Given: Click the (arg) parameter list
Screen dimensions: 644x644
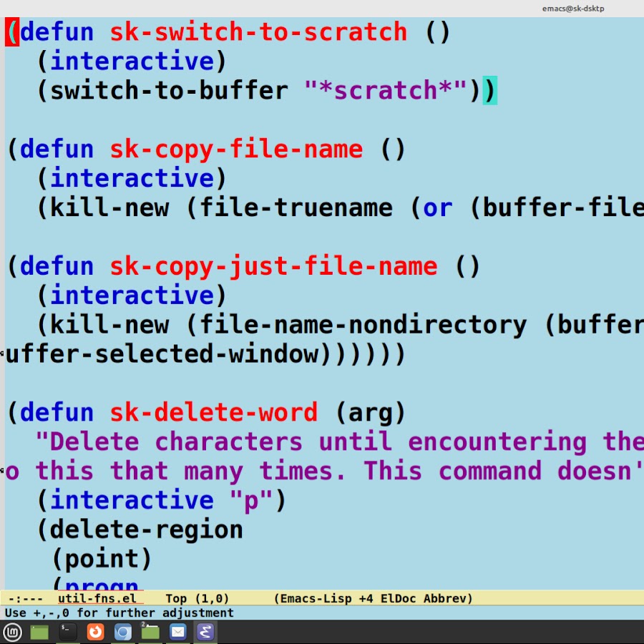Looking at the screenshot, I should pos(371,413).
